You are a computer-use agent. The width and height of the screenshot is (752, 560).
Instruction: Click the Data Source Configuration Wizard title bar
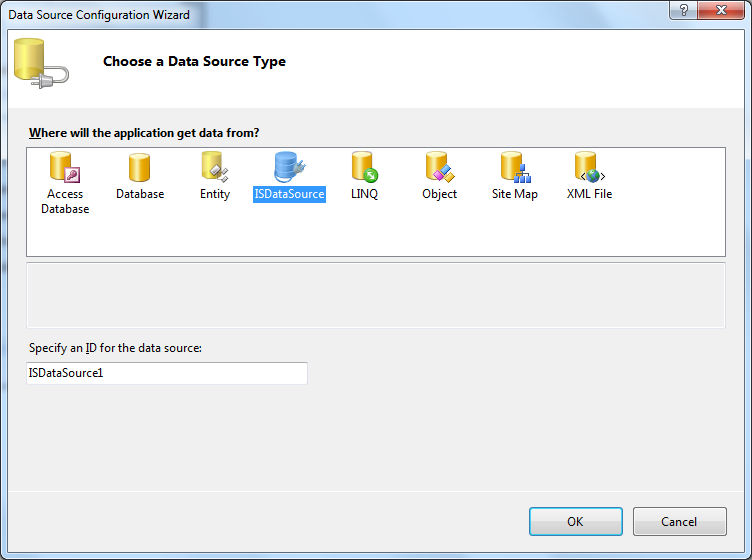(300, 14)
